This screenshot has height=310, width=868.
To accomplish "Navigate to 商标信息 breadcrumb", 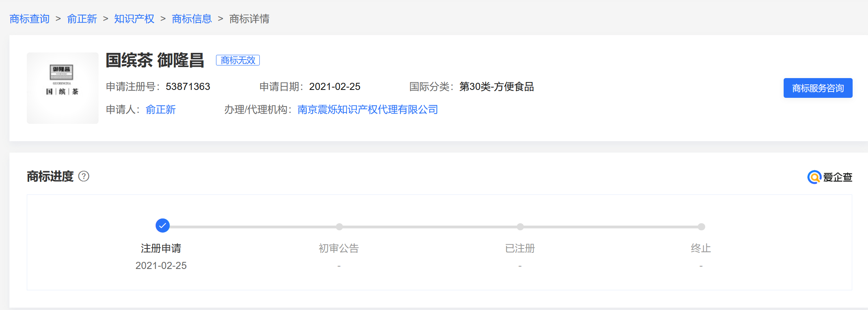I will pos(192,19).
